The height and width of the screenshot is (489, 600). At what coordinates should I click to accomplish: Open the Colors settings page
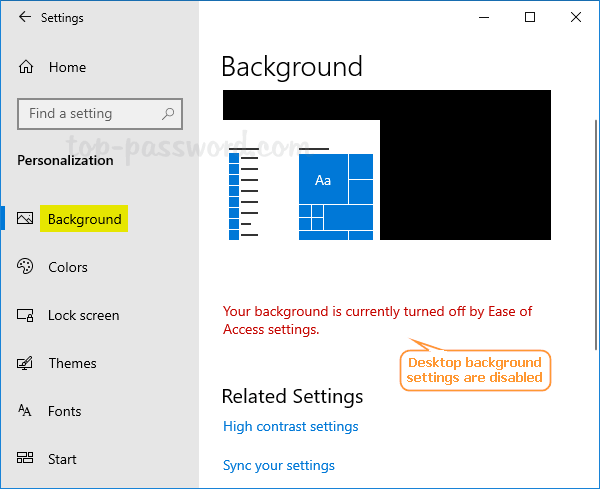[x=68, y=267]
